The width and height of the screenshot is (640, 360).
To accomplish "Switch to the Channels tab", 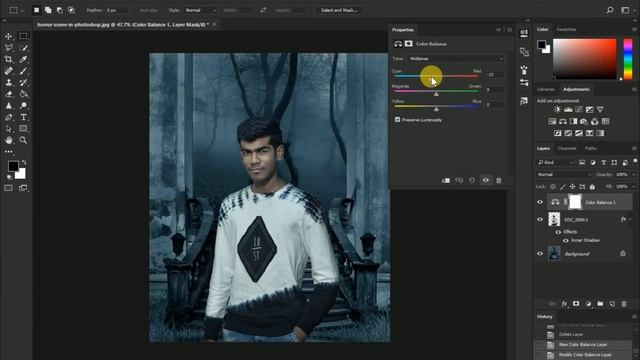I will (x=567, y=148).
